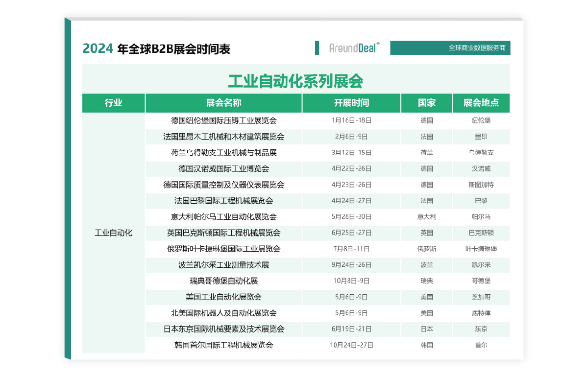Click '瑞典哥德堡自动化展'
The image size is (588, 377).
[224, 281]
